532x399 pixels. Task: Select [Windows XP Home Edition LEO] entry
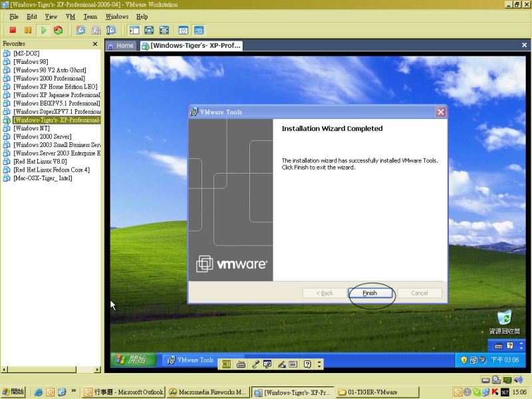coord(55,86)
